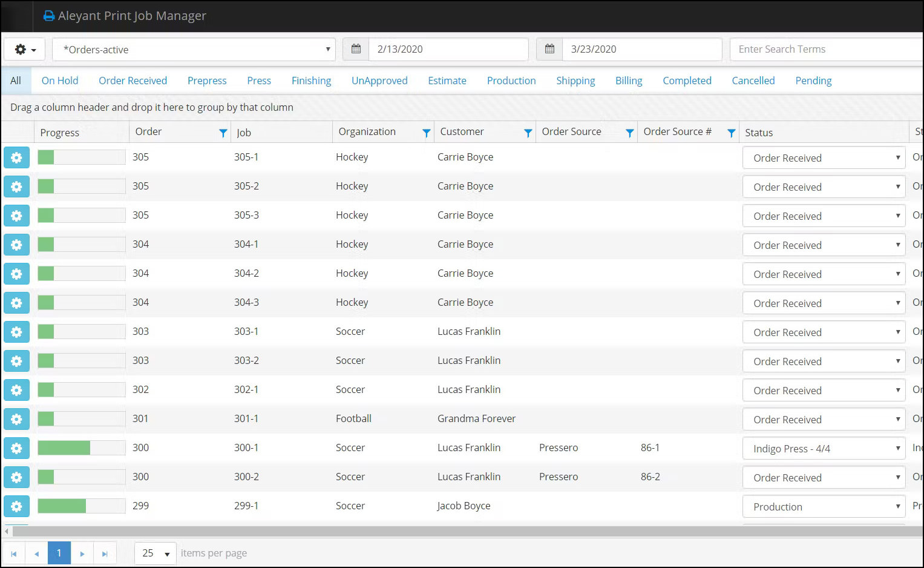Switch to the Completed status tab

(687, 80)
